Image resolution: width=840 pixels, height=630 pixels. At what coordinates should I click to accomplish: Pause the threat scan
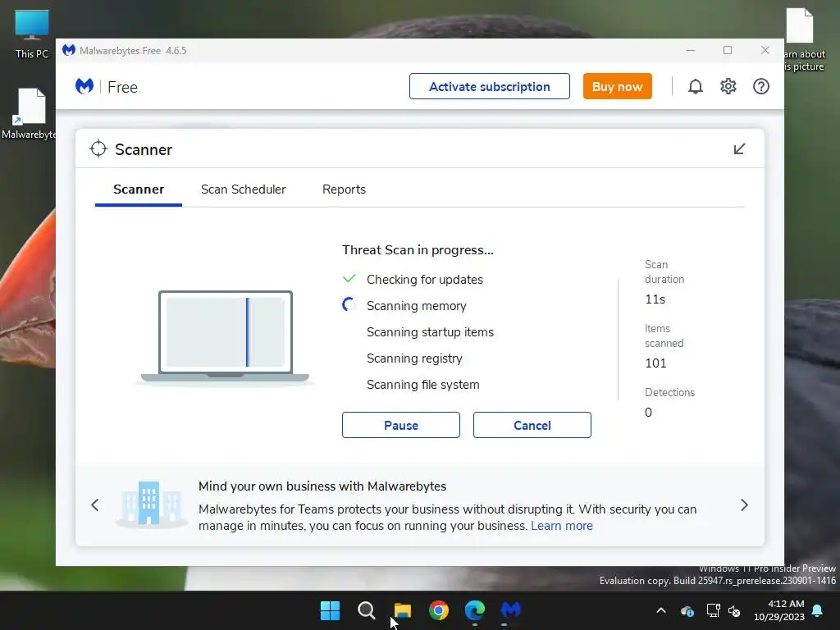pyautogui.click(x=400, y=425)
